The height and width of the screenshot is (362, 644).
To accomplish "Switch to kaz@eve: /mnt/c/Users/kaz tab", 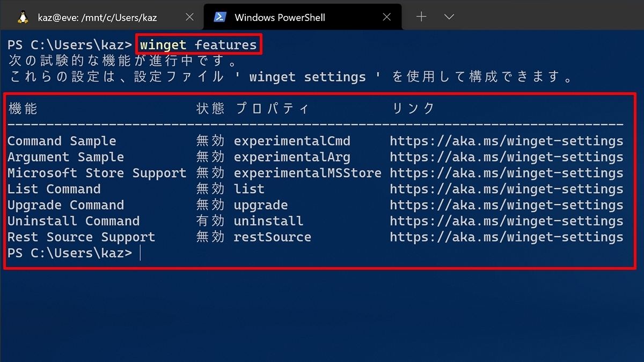I will point(97,17).
